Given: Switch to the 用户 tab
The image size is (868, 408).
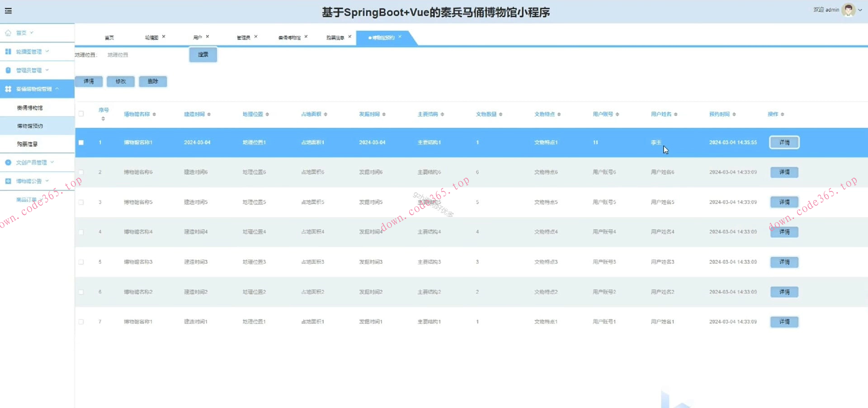Looking at the screenshot, I should tap(199, 37).
